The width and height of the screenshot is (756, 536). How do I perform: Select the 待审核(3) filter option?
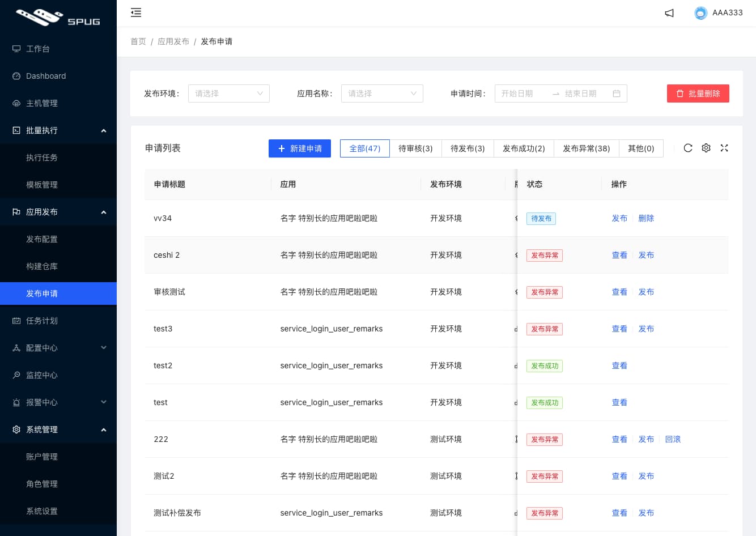point(415,148)
